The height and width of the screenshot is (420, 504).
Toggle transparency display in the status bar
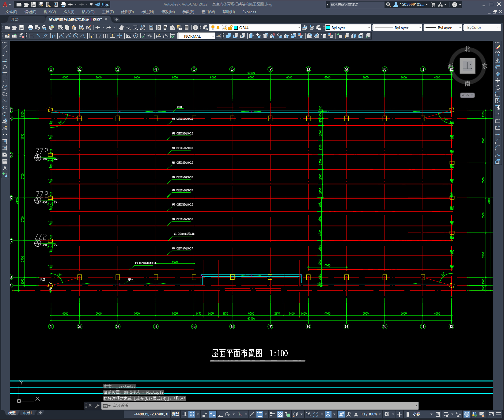point(280,414)
